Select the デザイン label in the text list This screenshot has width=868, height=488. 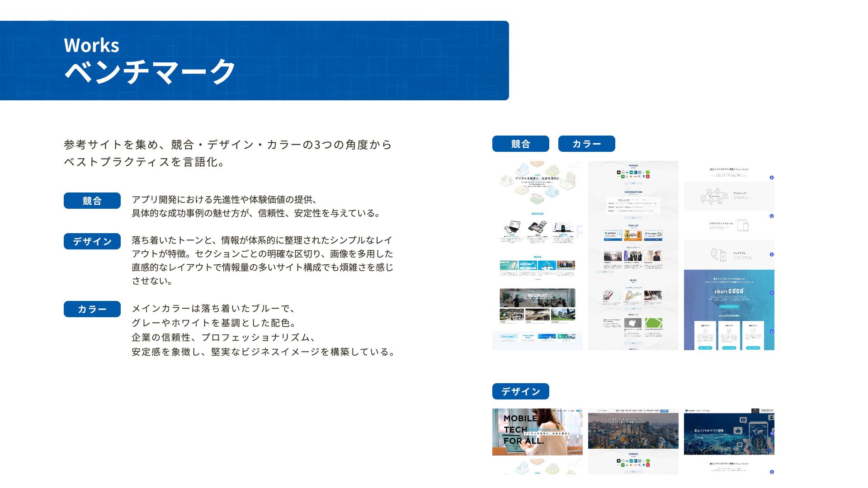click(92, 241)
